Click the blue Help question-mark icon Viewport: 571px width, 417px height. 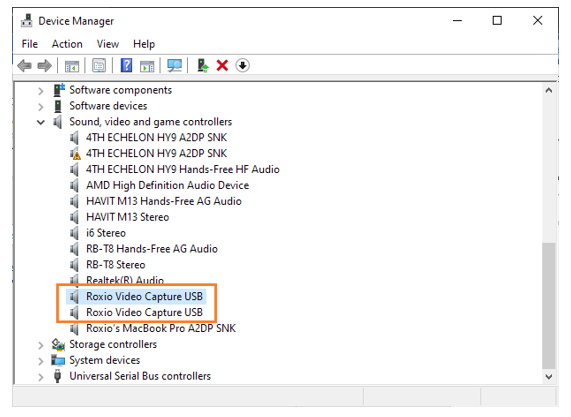pyautogui.click(x=126, y=66)
